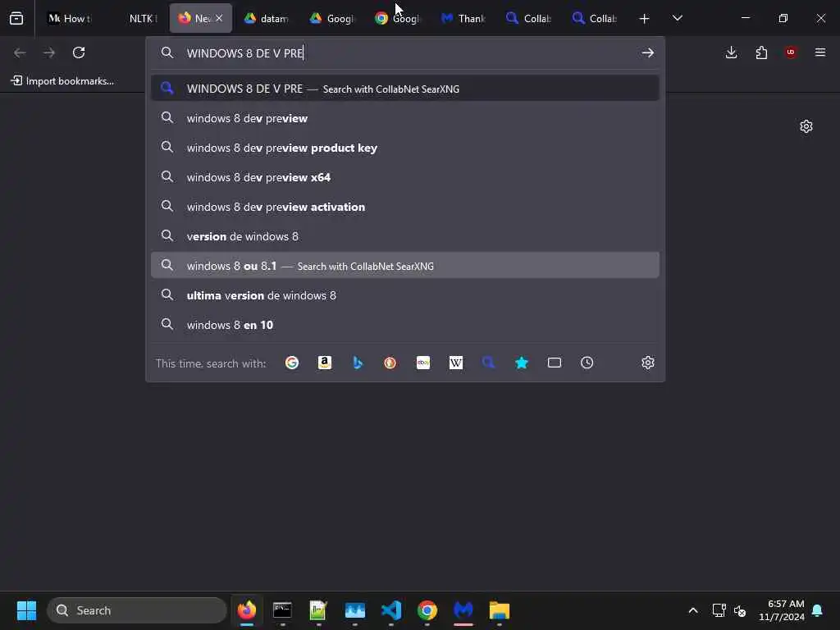Search open tabs with tabs icon

pyautogui.click(x=555, y=363)
